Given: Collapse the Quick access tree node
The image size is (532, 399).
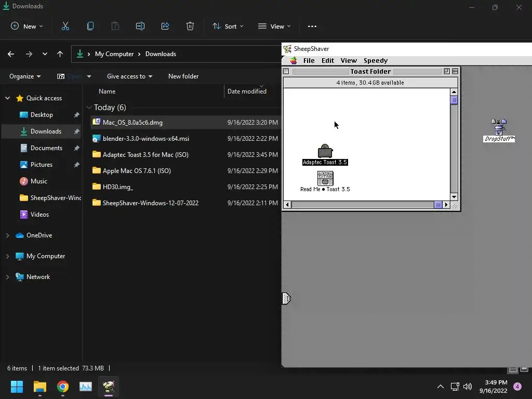Looking at the screenshot, I should coord(7,98).
